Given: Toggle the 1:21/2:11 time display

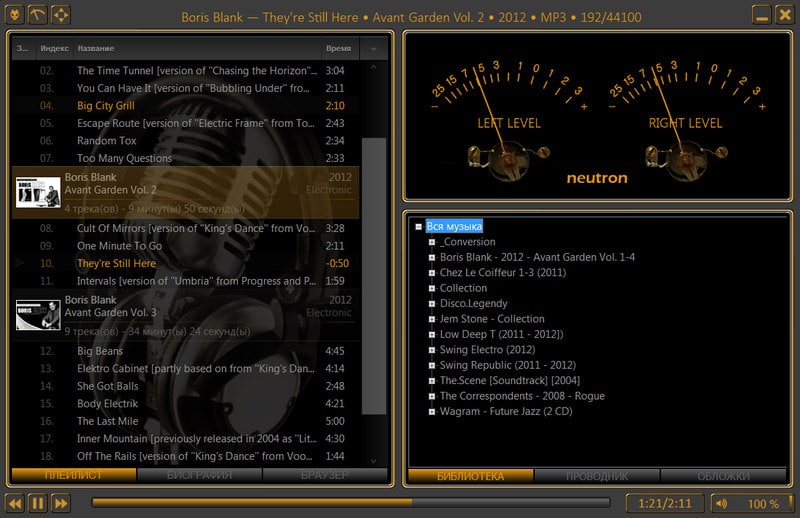Looking at the screenshot, I should click(665, 504).
